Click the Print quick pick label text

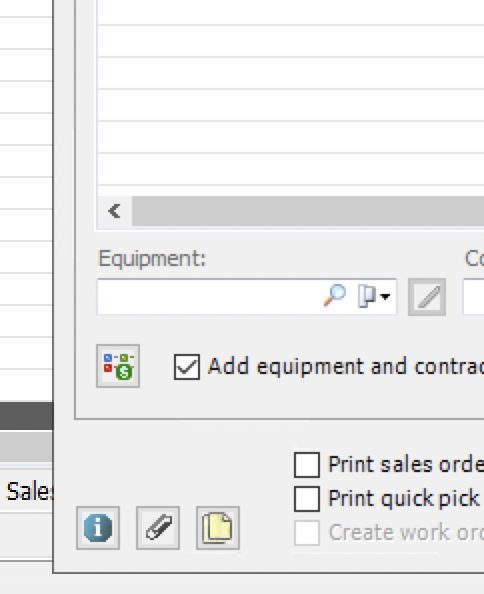404,499
